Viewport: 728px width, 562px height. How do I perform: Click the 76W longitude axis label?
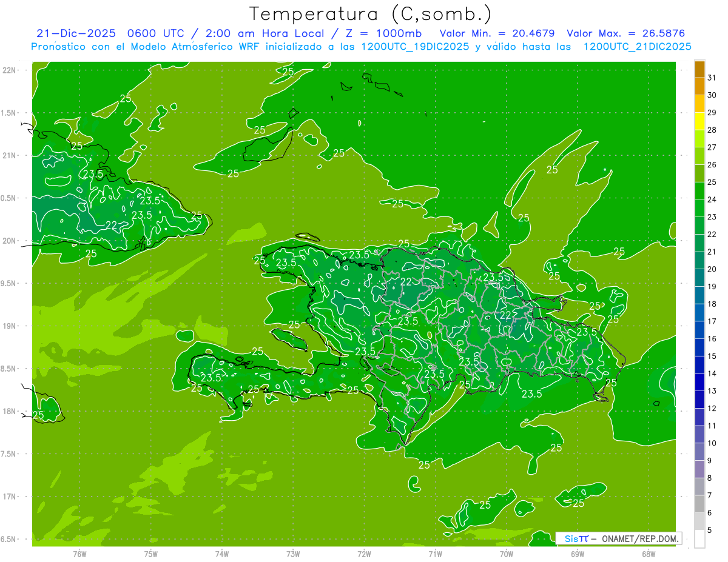(79, 554)
